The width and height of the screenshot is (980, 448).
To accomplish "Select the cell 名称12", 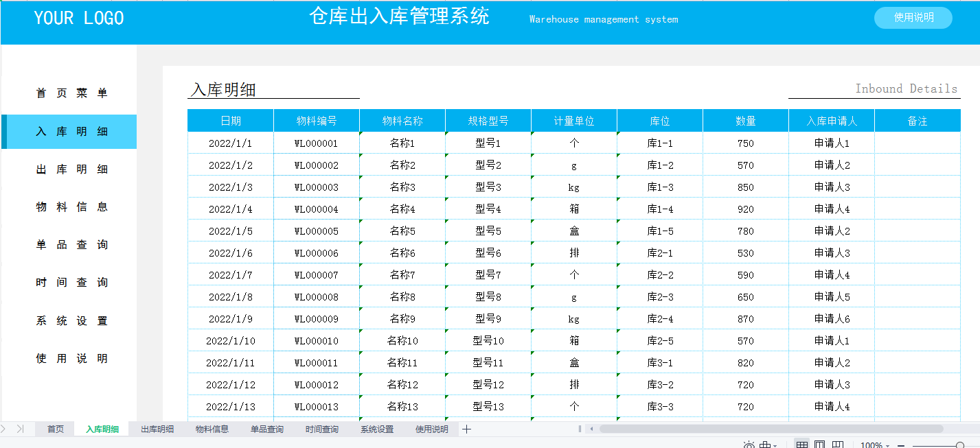I will [402, 385].
